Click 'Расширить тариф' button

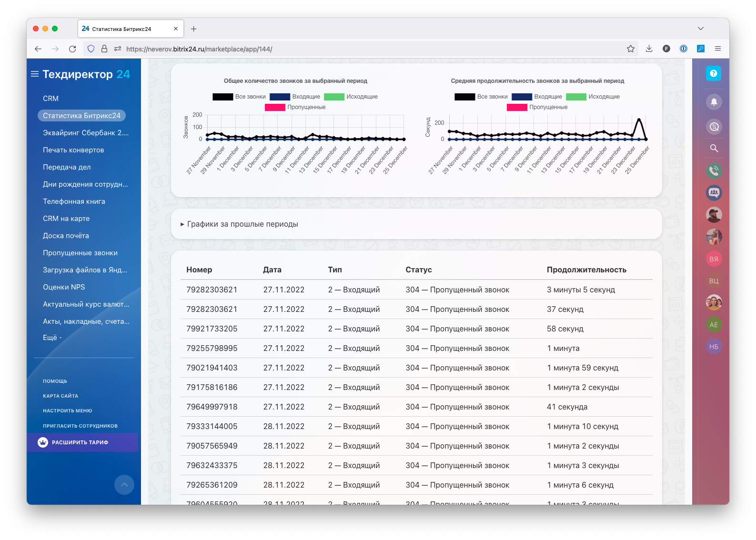tap(80, 442)
